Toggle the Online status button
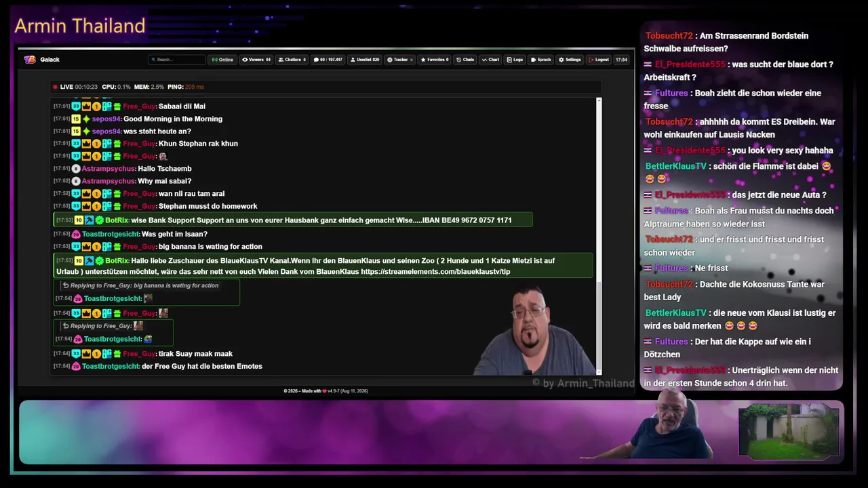 click(x=222, y=60)
